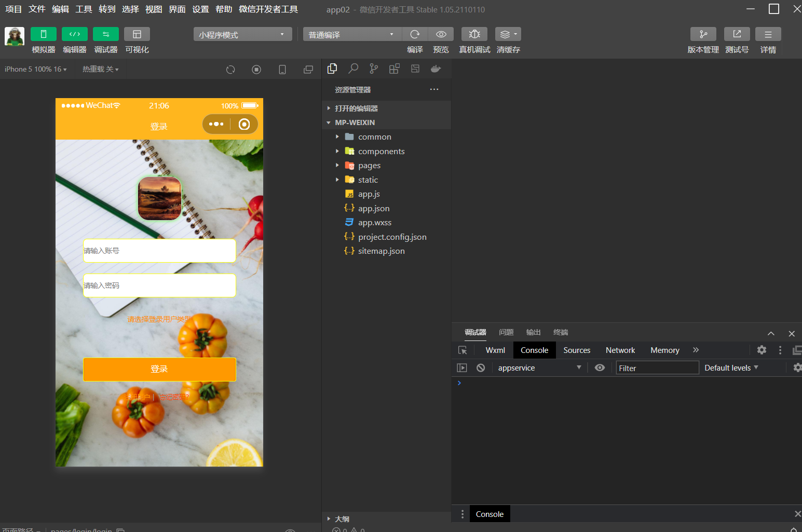Click the preview eye icon
The width and height of the screenshot is (802, 532).
(x=441, y=34)
